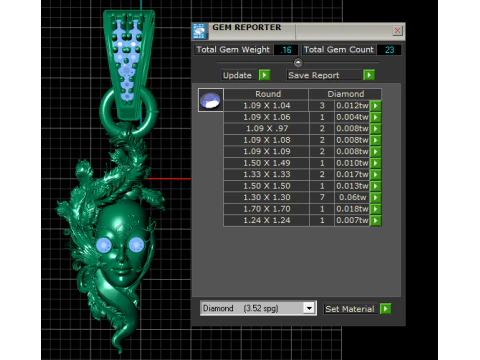The image size is (480, 360).
Task: Click the 0.018tw weight cell
Action: [x=352, y=209]
